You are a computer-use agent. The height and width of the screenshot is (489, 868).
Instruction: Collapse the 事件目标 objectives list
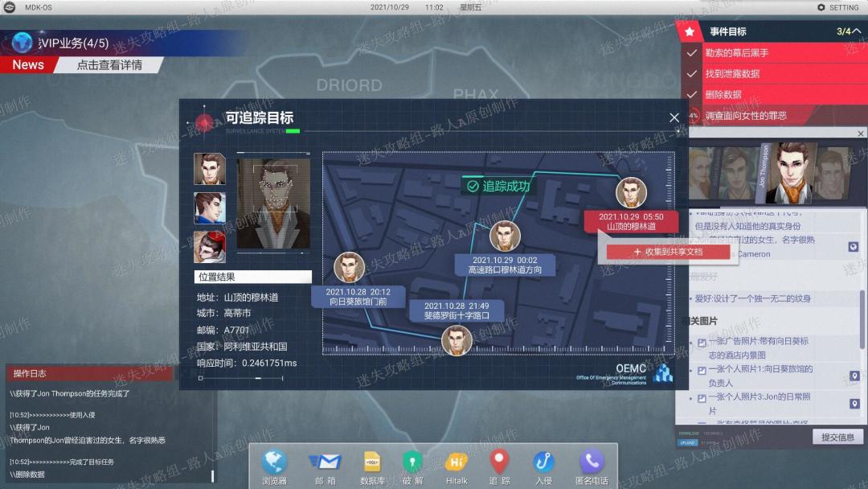[857, 31]
